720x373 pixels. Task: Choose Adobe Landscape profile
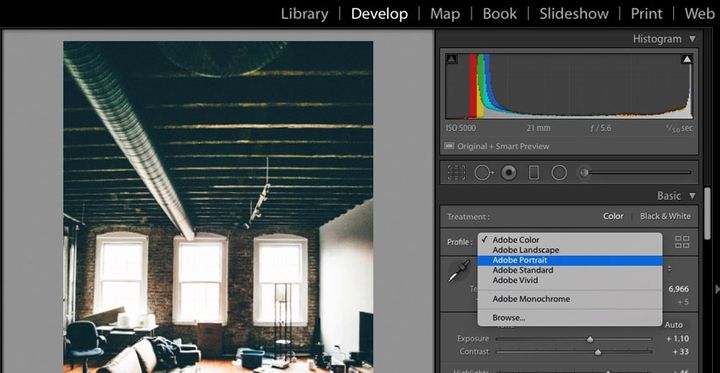click(570, 250)
